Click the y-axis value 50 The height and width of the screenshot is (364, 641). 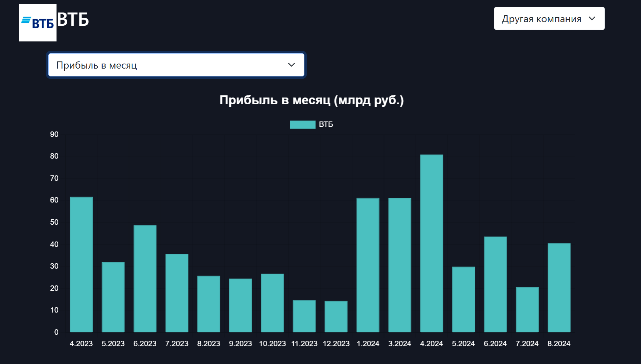(x=54, y=222)
